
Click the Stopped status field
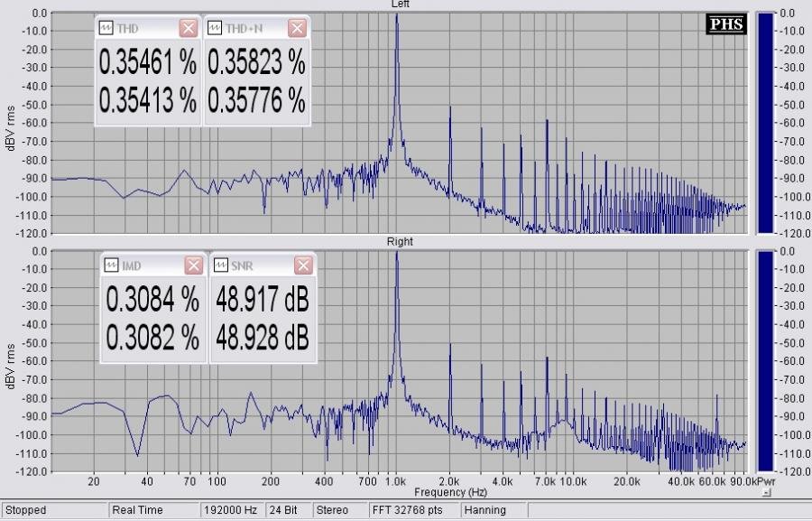(54, 510)
